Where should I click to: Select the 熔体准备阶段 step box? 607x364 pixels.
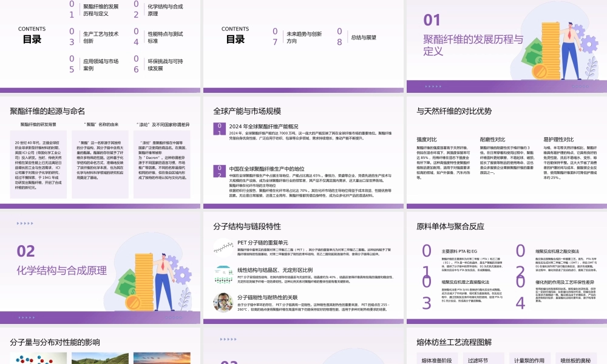437,359
